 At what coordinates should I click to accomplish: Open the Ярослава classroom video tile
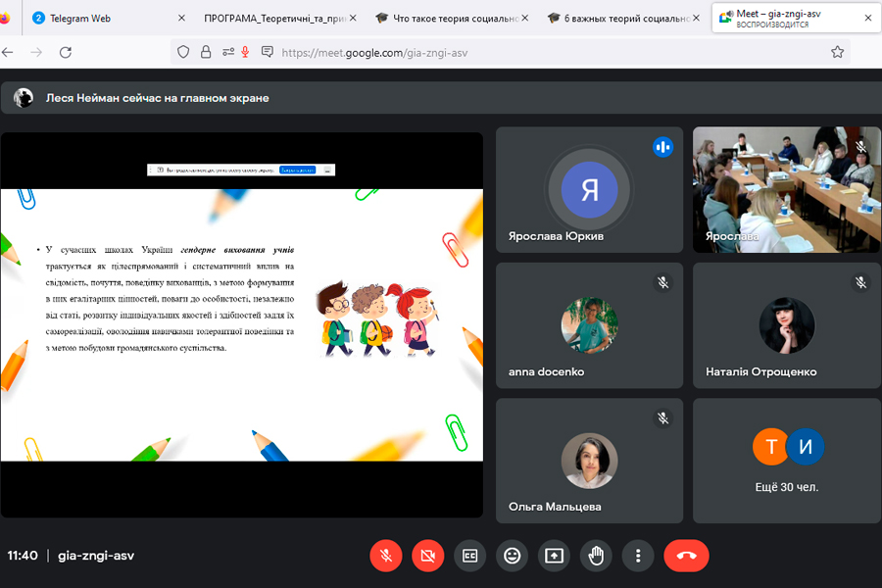click(786, 189)
